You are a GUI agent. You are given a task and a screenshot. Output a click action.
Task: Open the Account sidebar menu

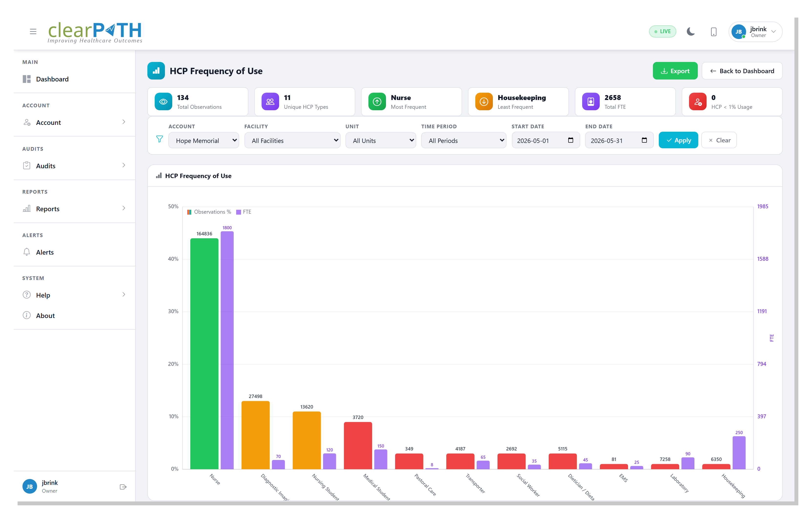coord(74,122)
